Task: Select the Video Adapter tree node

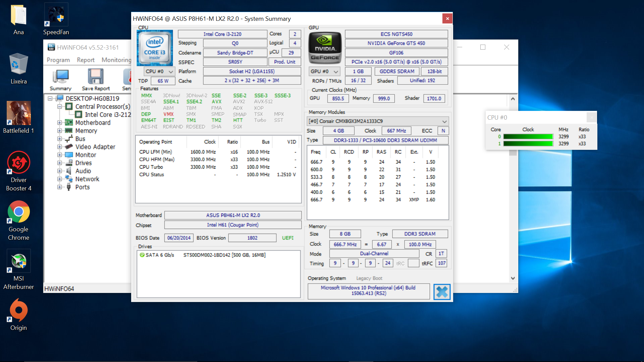Action: coord(95,147)
